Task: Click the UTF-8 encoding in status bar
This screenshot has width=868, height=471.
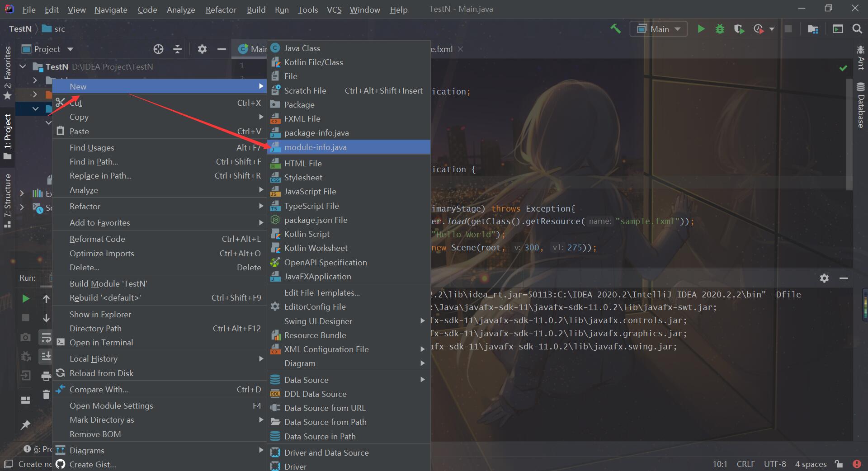Action: 775,464
